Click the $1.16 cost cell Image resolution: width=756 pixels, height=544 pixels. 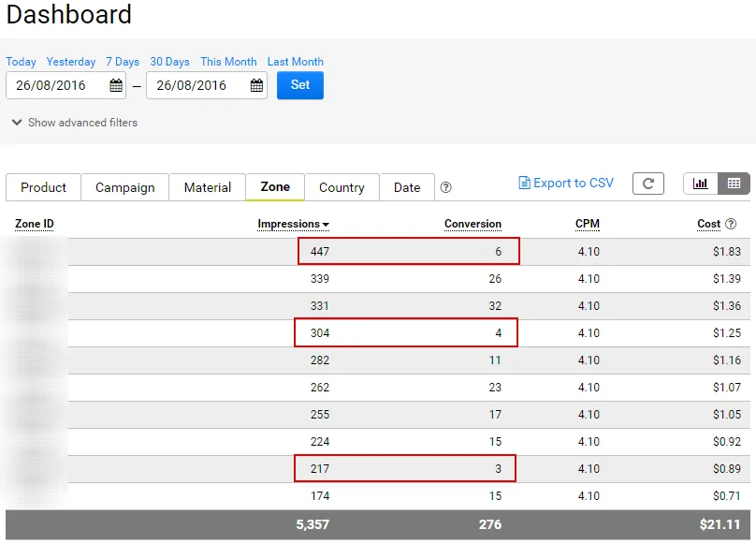point(727,360)
